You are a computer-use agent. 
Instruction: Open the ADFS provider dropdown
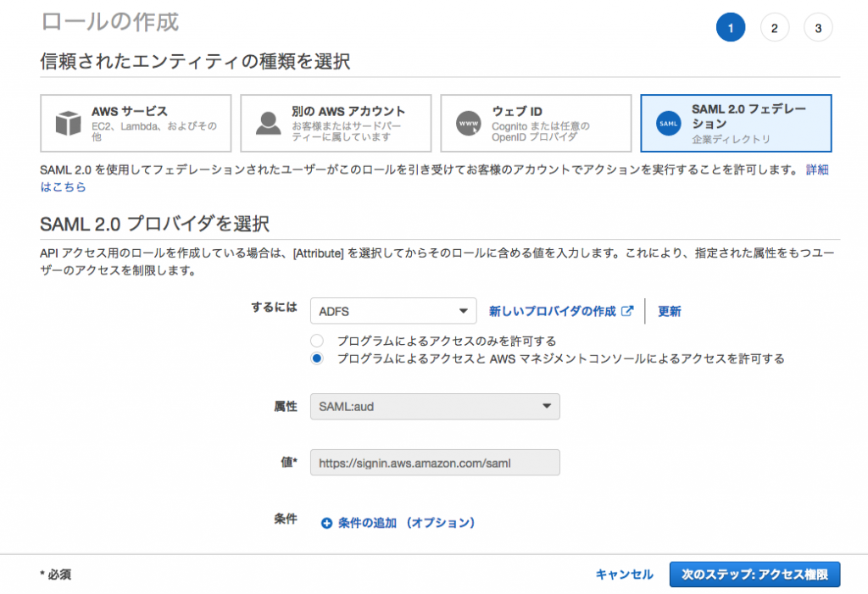[393, 311]
